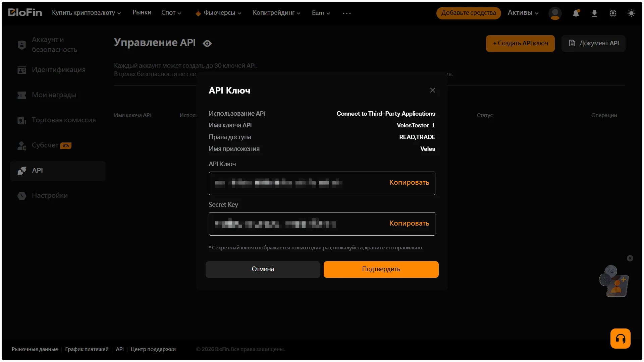
Task: Switch theme using the sun icon
Action: (631, 13)
